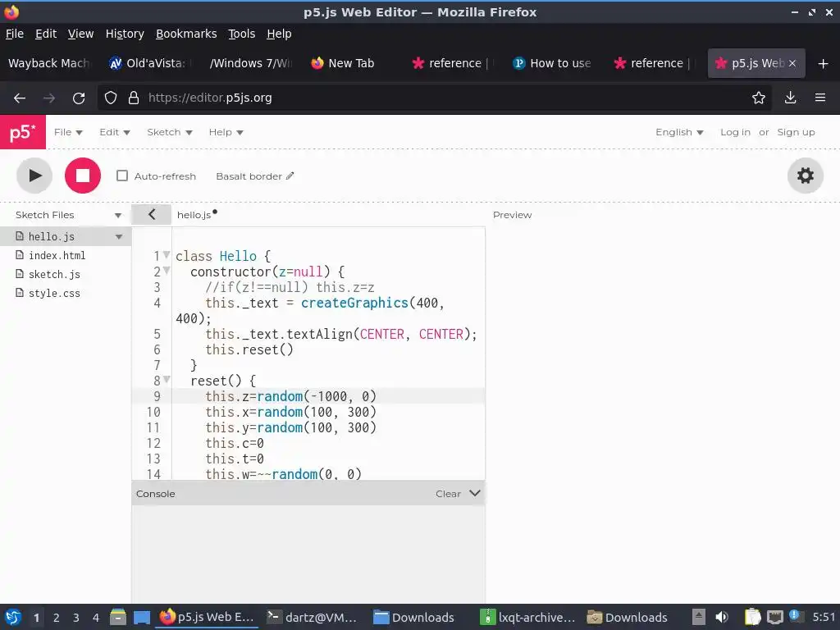Switch to virtual desktop 4
This screenshot has height=630, width=840.
tap(96, 618)
